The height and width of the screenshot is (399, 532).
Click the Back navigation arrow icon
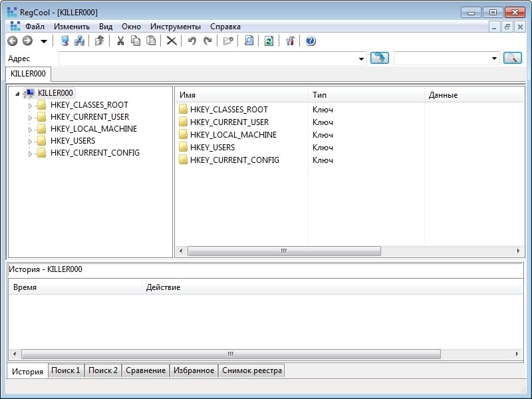[12, 41]
